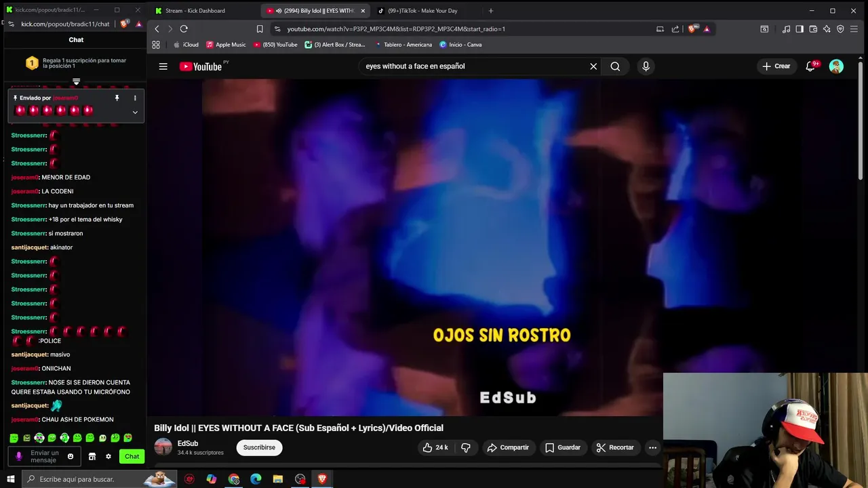Bookmark this page in the address bar

[x=260, y=29]
